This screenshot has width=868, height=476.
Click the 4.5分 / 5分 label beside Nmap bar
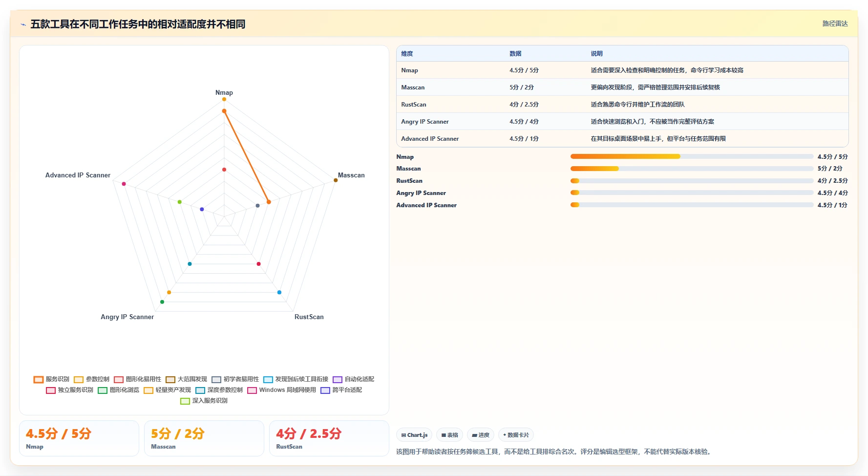click(833, 157)
